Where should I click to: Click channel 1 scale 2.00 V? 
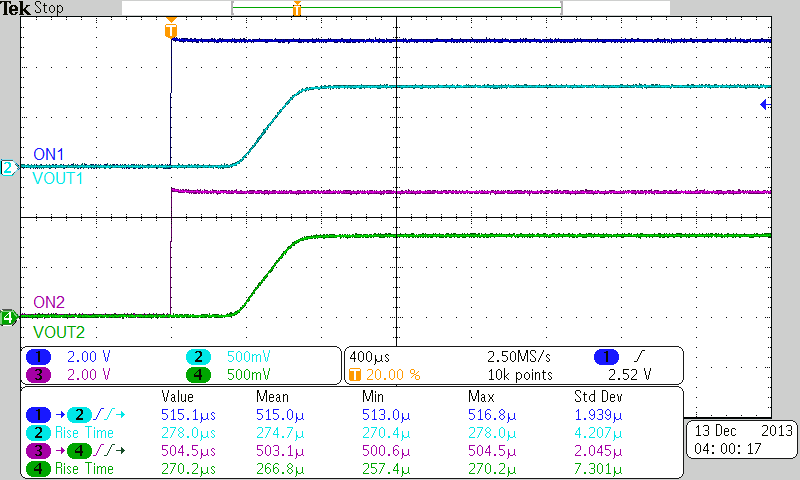(x=89, y=357)
